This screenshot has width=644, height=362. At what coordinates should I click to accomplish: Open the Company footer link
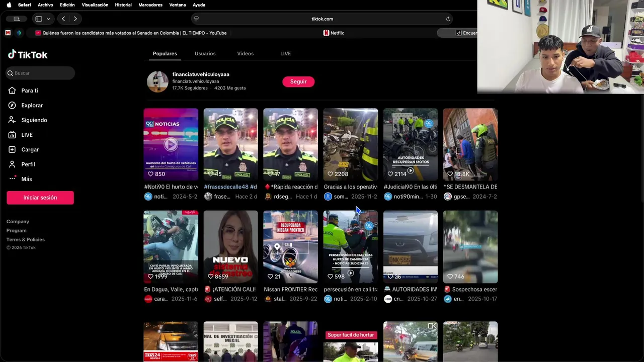coord(18,221)
